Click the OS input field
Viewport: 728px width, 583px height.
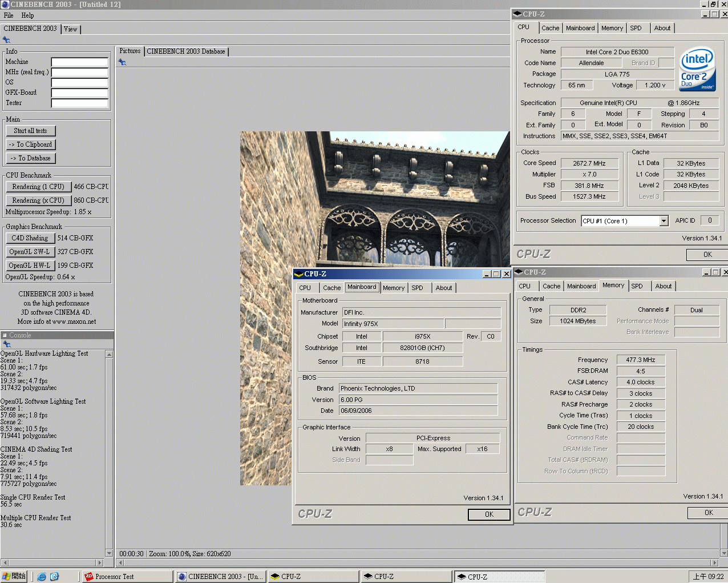79,82
